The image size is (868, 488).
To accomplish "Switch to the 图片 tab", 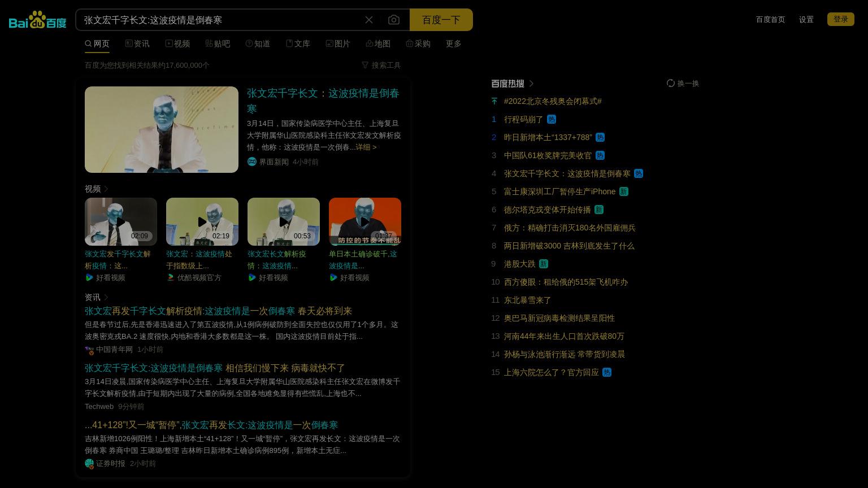I will click(338, 43).
